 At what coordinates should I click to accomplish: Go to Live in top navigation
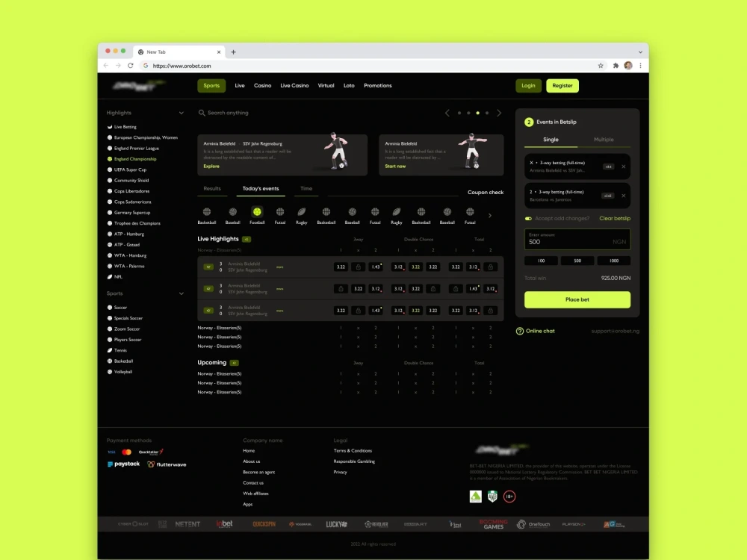(x=240, y=86)
